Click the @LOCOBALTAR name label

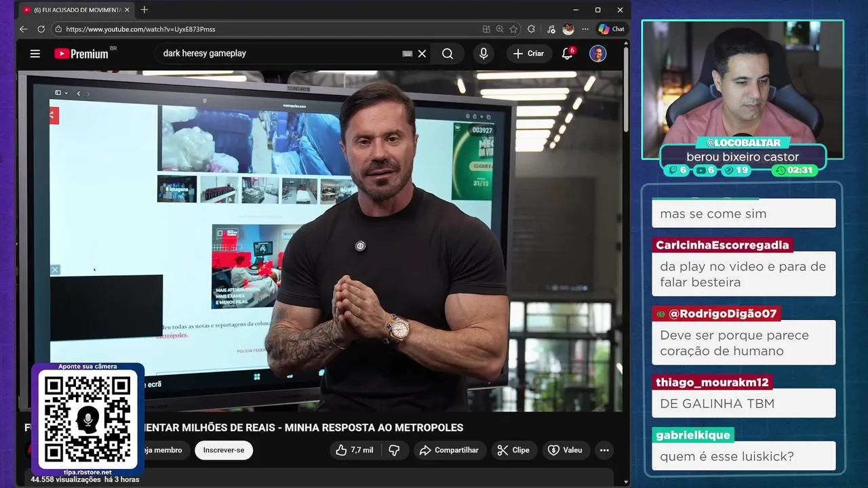pos(743,143)
